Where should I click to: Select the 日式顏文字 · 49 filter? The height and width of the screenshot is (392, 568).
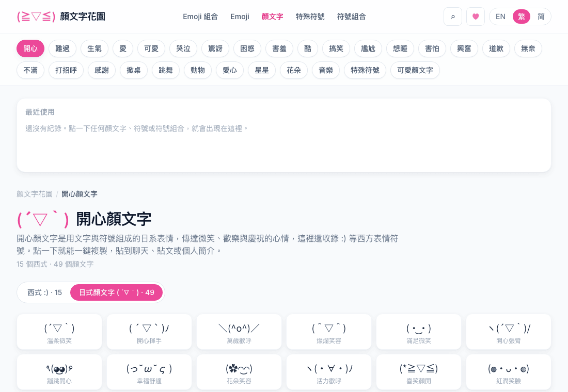116,292
